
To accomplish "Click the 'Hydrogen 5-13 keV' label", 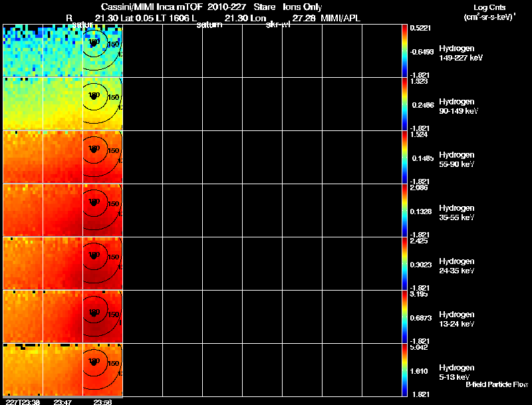I will click(x=457, y=372).
